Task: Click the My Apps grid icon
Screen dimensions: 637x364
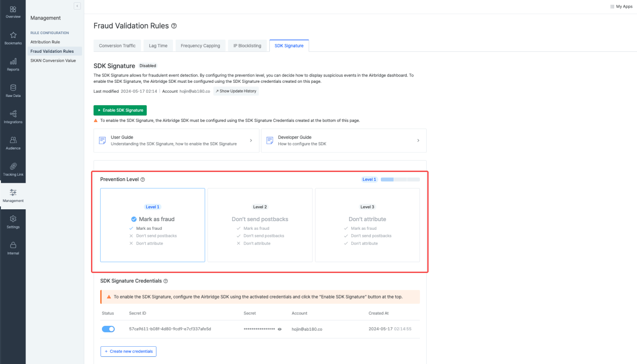Action: tap(612, 6)
